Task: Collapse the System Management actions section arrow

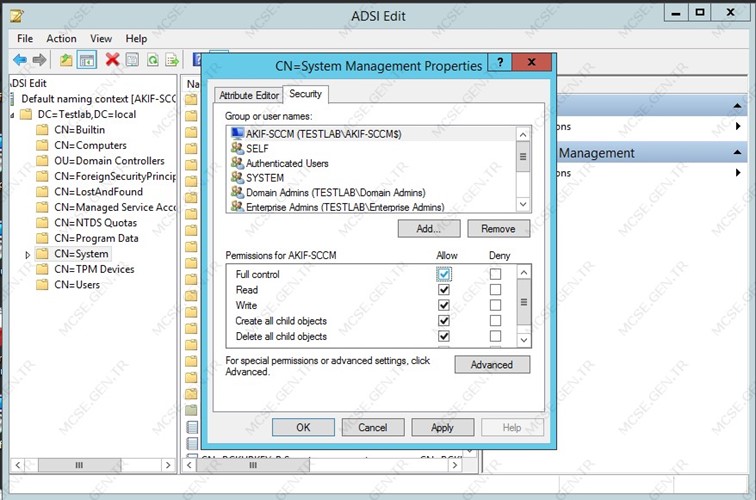Action: (737, 152)
